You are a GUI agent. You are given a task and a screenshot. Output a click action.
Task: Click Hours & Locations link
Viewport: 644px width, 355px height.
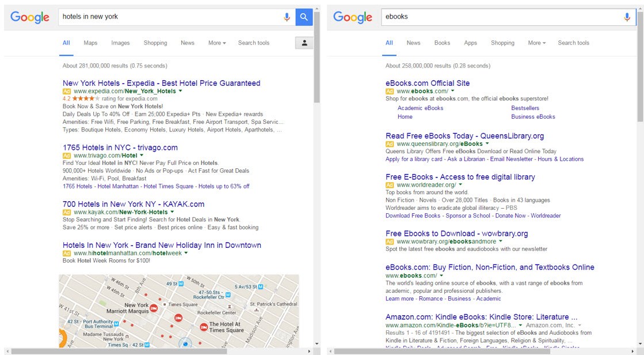click(561, 159)
